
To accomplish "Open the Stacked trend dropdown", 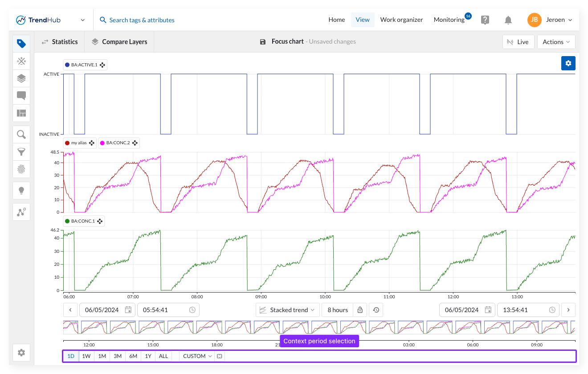I will [288, 310].
